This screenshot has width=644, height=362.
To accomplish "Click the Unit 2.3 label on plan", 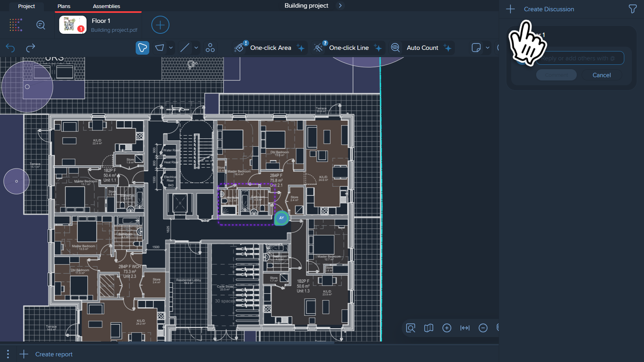I will pyautogui.click(x=130, y=277).
